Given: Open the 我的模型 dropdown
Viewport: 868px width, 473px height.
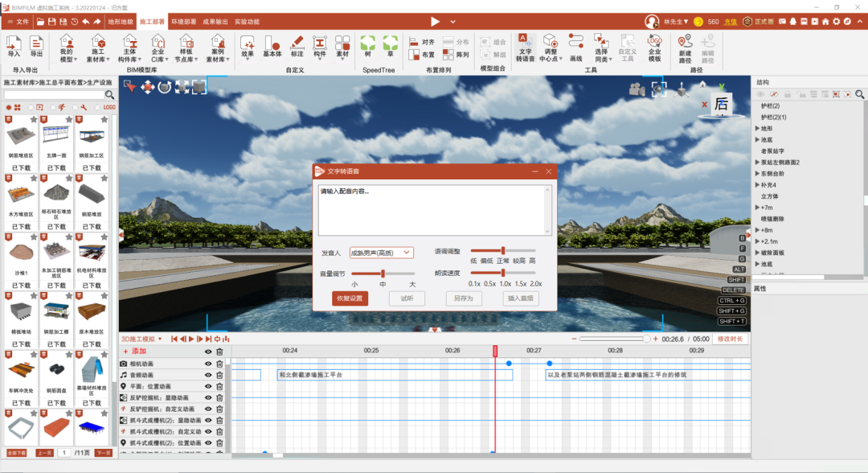Looking at the screenshot, I should click(67, 48).
